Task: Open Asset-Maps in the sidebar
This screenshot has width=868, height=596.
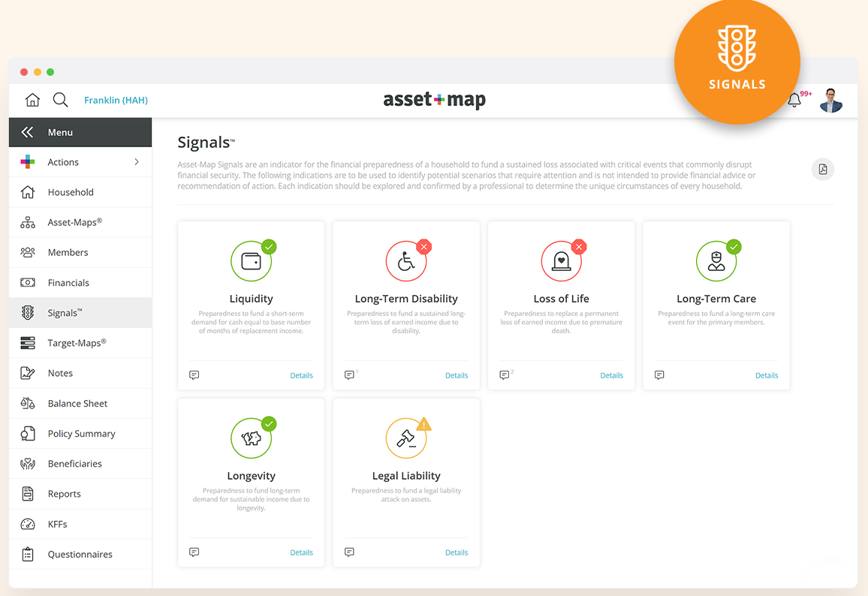Action: tap(80, 222)
